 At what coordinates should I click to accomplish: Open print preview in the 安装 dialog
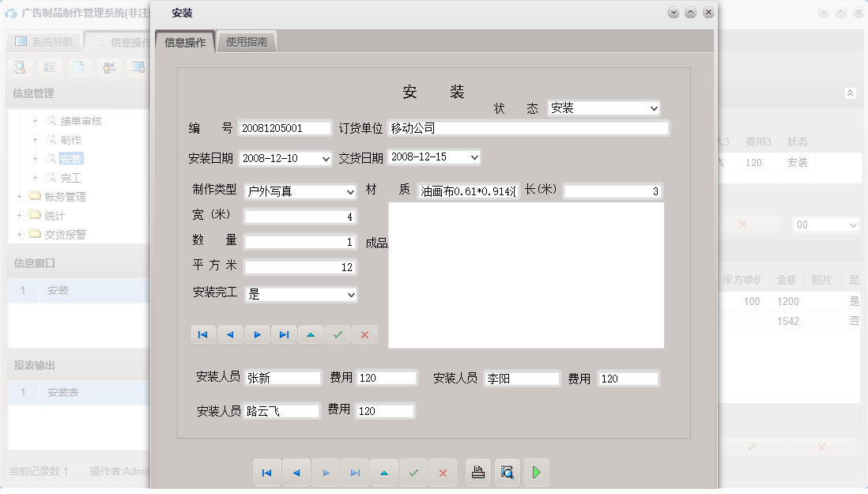click(x=508, y=472)
